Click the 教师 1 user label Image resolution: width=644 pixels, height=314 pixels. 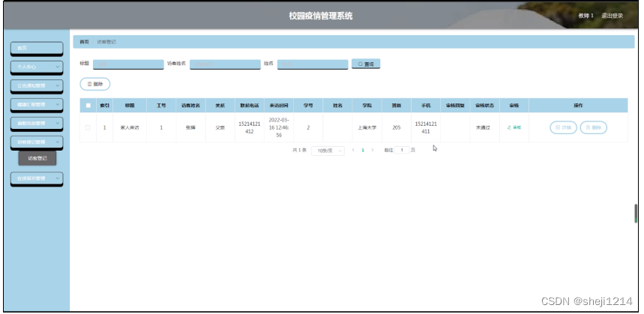point(586,16)
